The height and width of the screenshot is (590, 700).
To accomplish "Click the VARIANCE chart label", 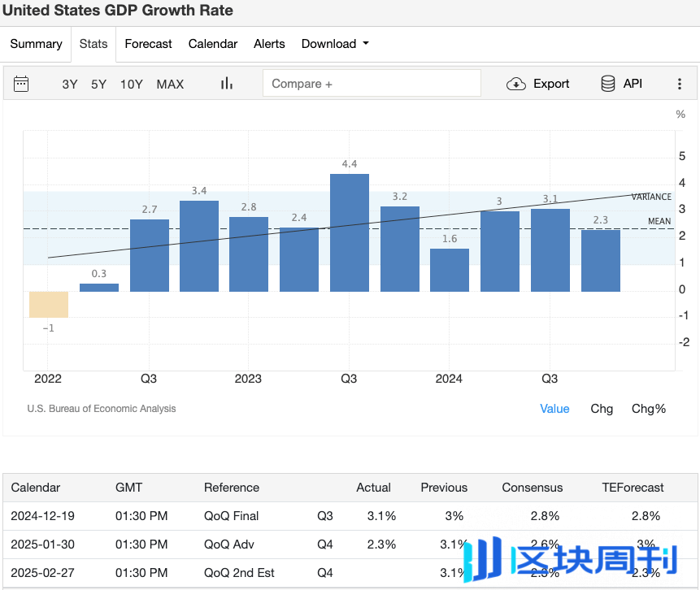I will coord(651,197).
